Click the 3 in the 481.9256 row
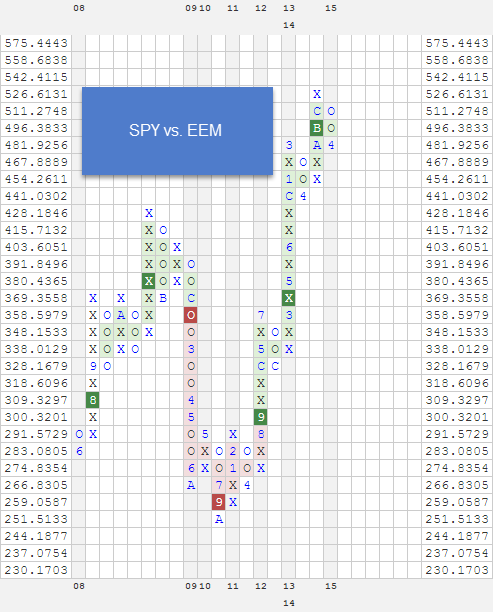Screen dimensions: 494x612 (x=289, y=145)
